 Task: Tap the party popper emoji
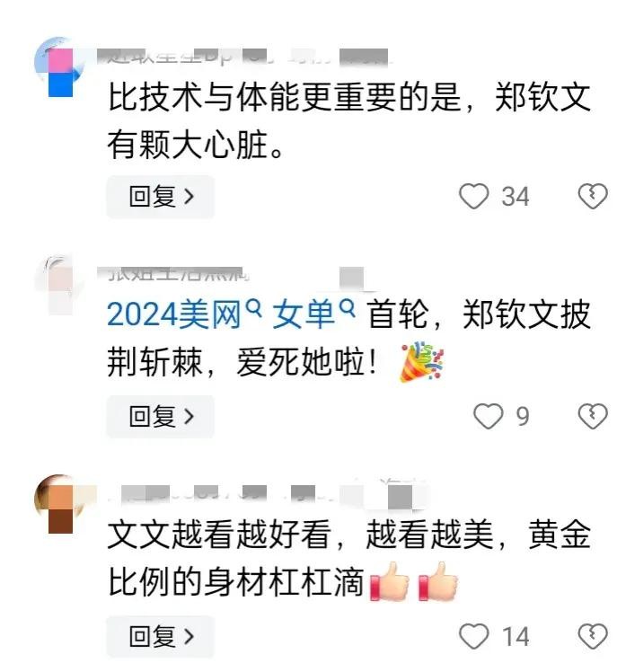422,362
